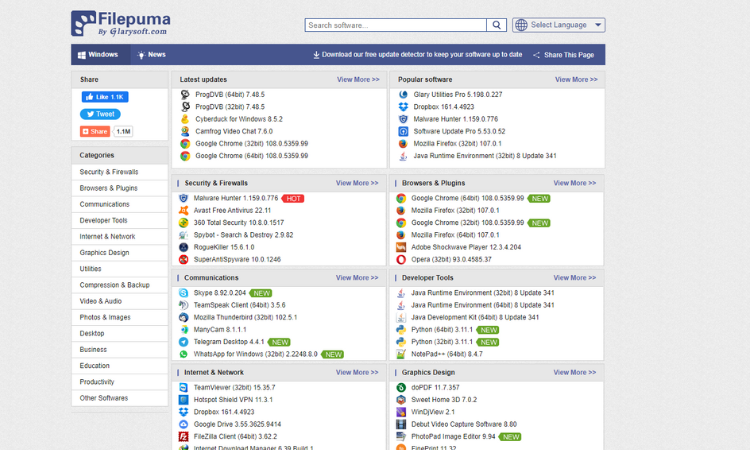Open ManyCam 8.1.1.1 link
750x450 pixels.
(x=220, y=329)
